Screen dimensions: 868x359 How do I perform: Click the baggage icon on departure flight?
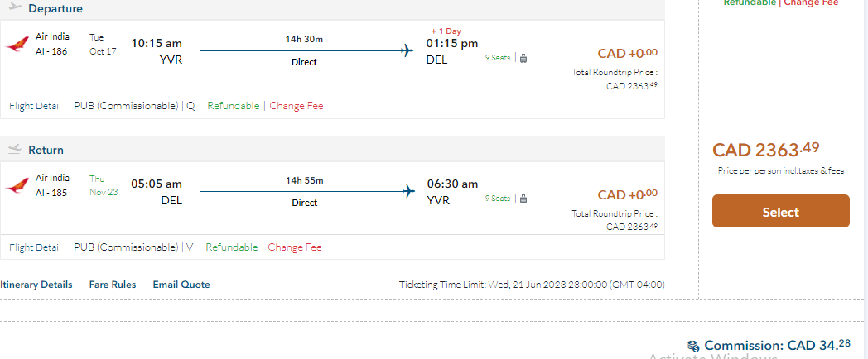[523, 58]
